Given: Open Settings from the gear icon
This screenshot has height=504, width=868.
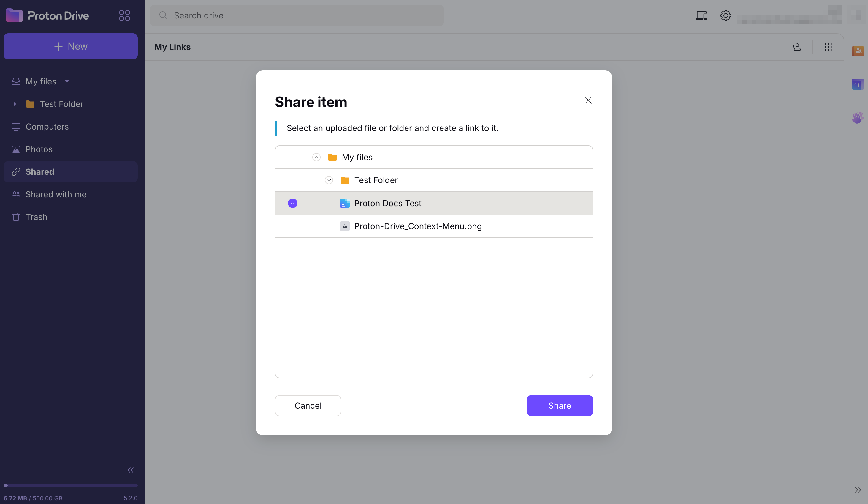Looking at the screenshot, I should tap(726, 15).
